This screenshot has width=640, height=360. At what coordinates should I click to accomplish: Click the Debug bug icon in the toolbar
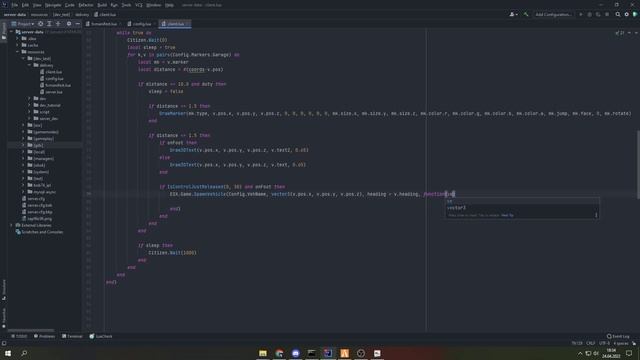589,14
